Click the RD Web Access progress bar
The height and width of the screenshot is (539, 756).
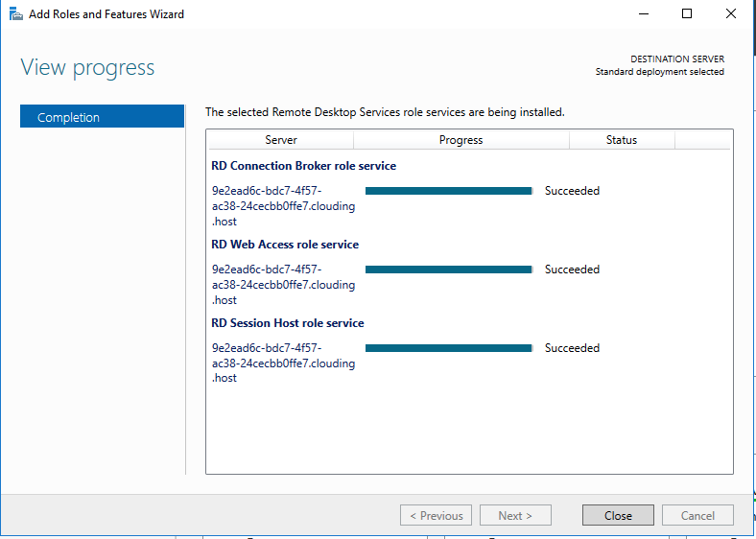[x=449, y=269]
